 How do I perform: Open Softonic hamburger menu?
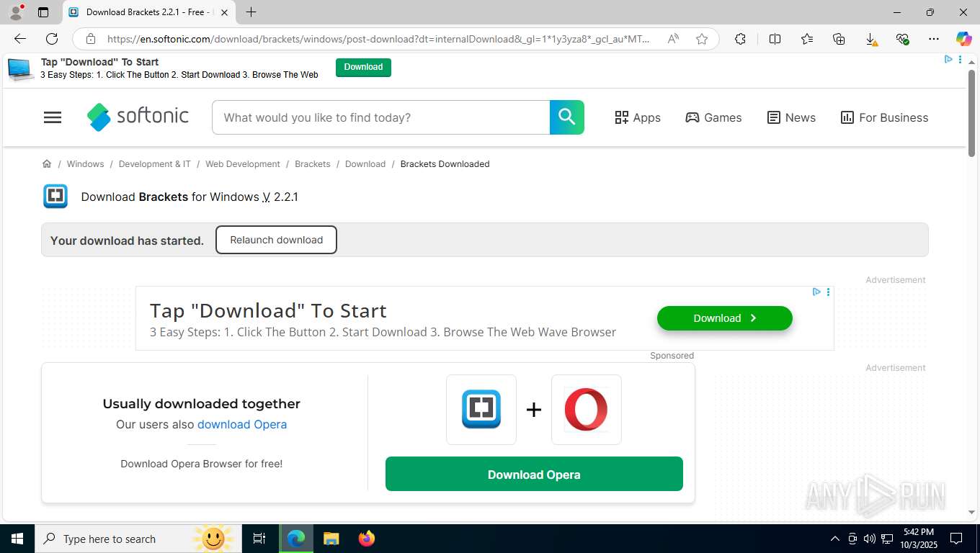(53, 117)
